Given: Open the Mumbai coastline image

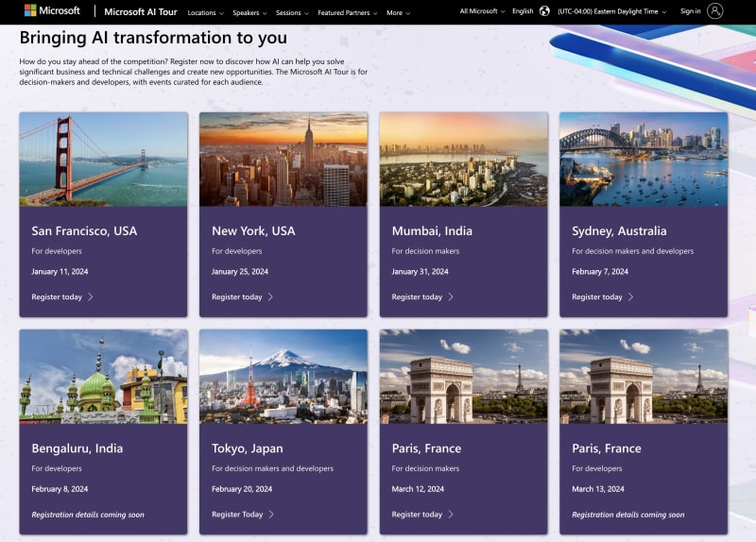Looking at the screenshot, I should (x=463, y=160).
